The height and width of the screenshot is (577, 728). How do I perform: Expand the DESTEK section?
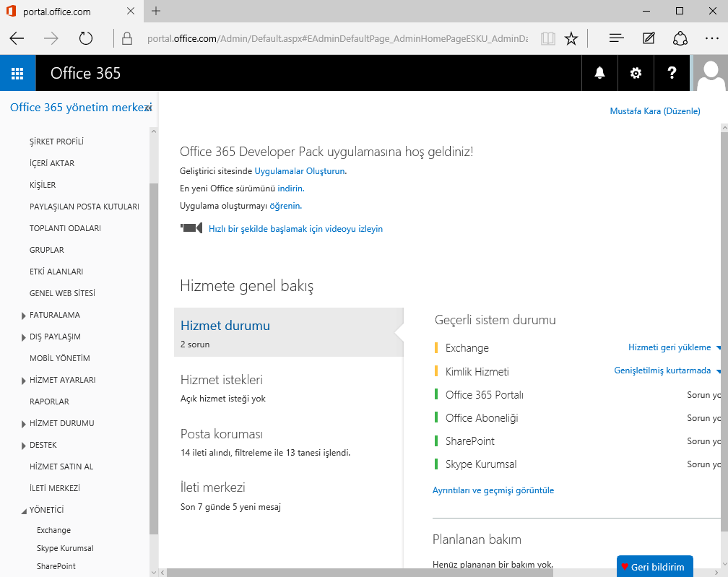(x=23, y=446)
